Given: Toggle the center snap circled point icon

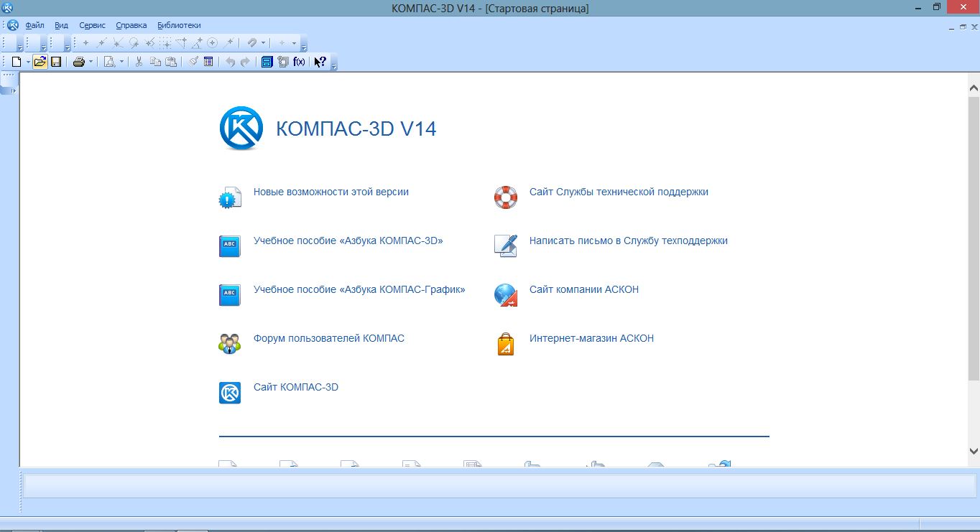Looking at the screenshot, I should [213, 43].
